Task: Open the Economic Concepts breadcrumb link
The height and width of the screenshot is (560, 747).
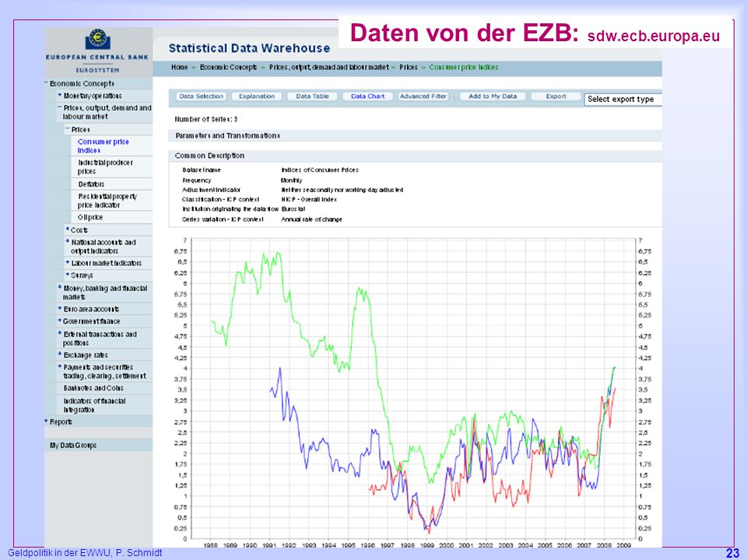Action: (228, 67)
